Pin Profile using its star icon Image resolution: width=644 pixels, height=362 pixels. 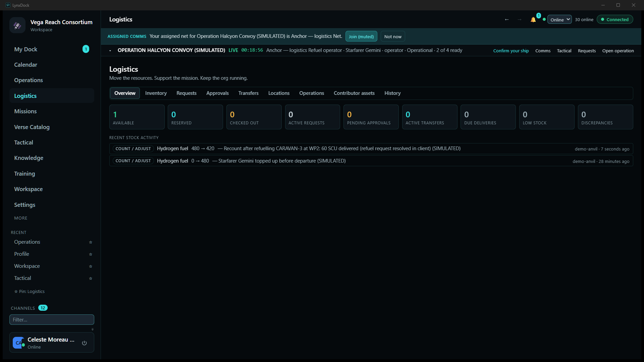(91, 254)
